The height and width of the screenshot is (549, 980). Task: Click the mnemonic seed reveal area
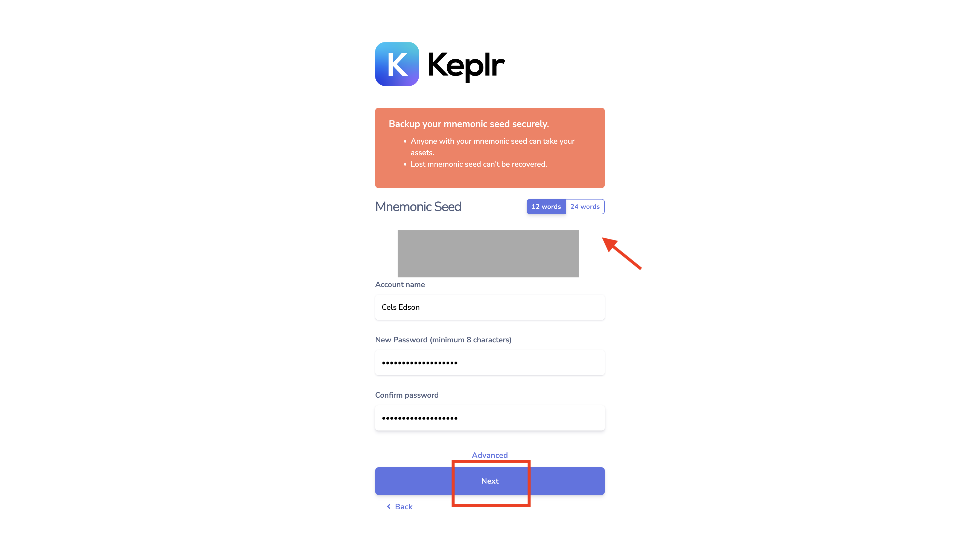pyautogui.click(x=489, y=253)
